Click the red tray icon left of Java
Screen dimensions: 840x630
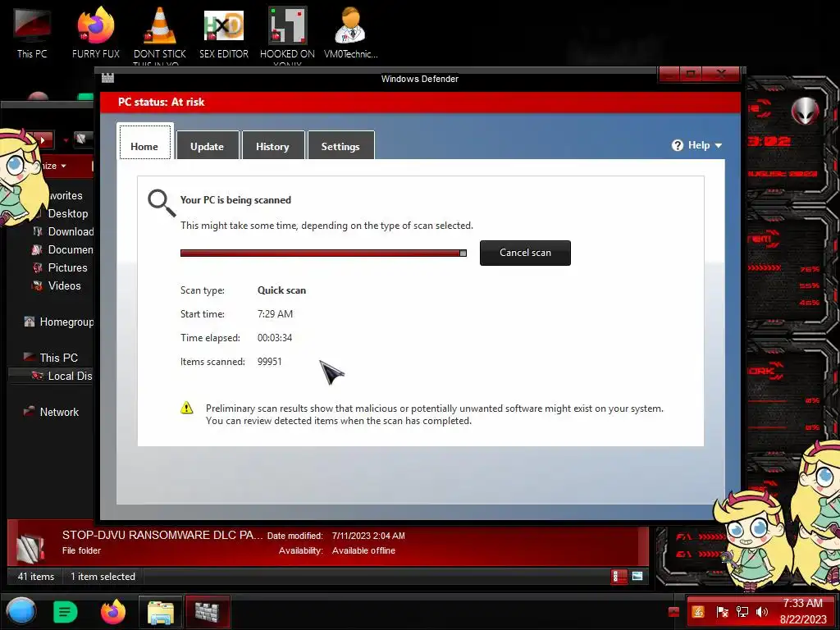(x=674, y=612)
